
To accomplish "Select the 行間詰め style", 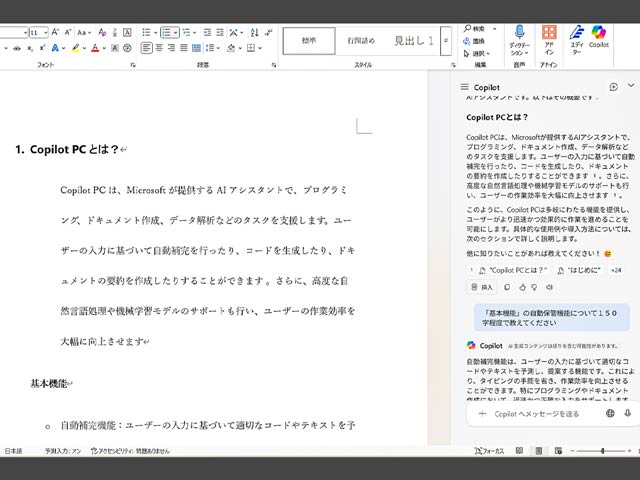I will point(361,40).
